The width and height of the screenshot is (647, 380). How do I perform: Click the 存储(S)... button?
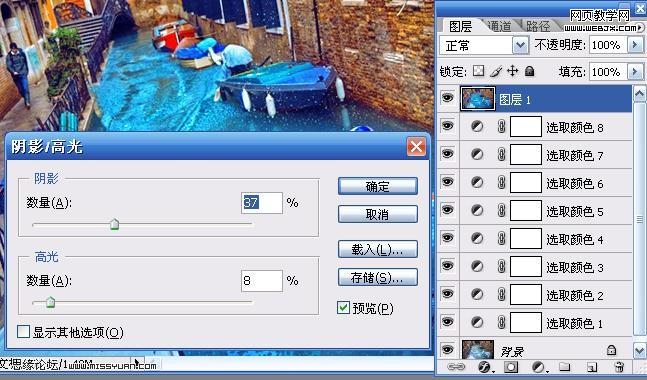(378, 277)
